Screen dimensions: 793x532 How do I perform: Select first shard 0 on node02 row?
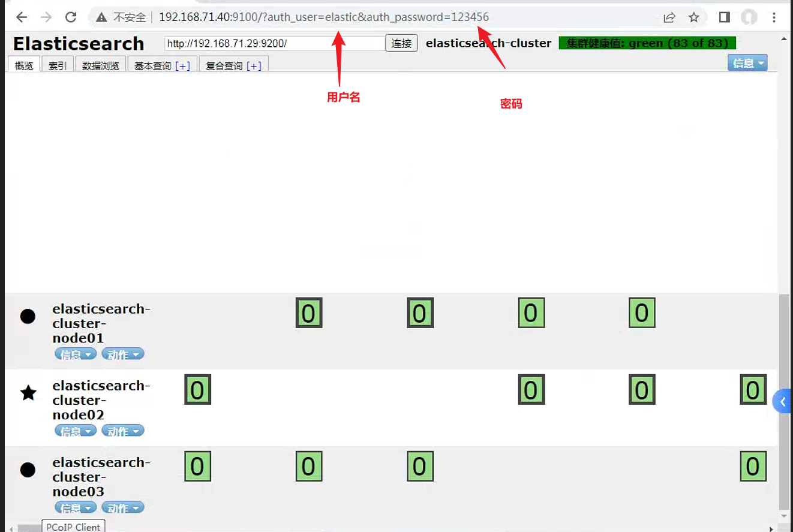pos(197,390)
